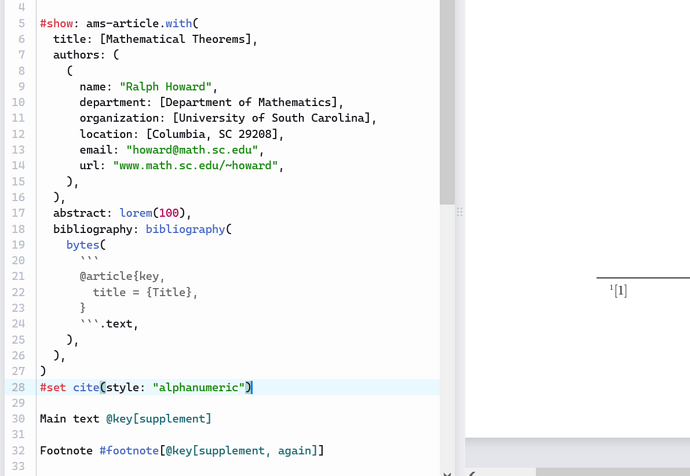Click the preview horizontal scrollbar left arrow
The height and width of the screenshot is (476, 690).
coord(472,471)
